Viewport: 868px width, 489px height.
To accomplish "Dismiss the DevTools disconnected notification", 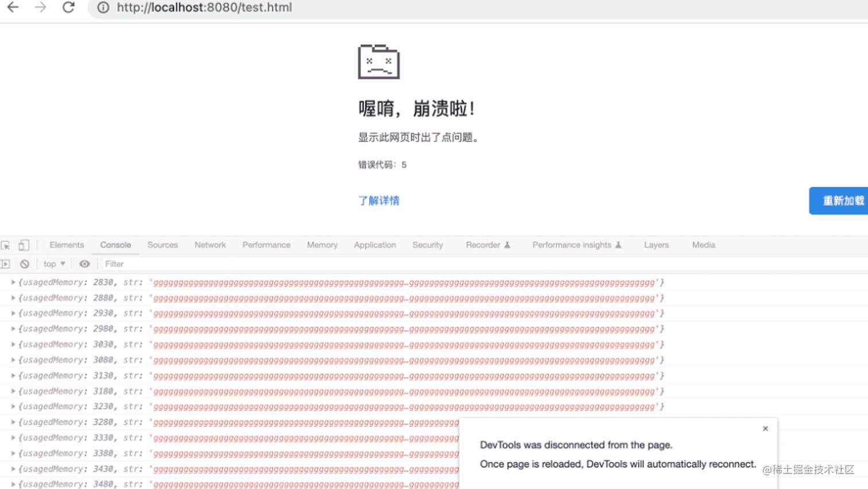I will coord(765,428).
